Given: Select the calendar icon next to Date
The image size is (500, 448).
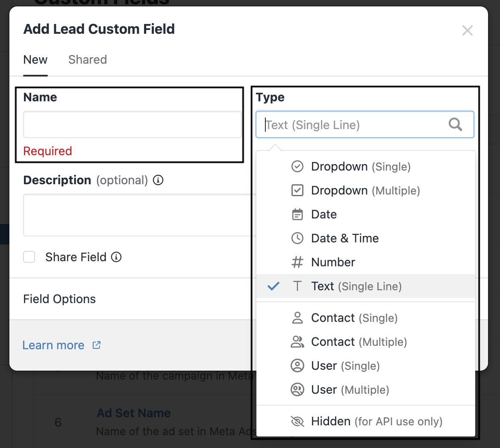Looking at the screenshot, I should (297, 214).
